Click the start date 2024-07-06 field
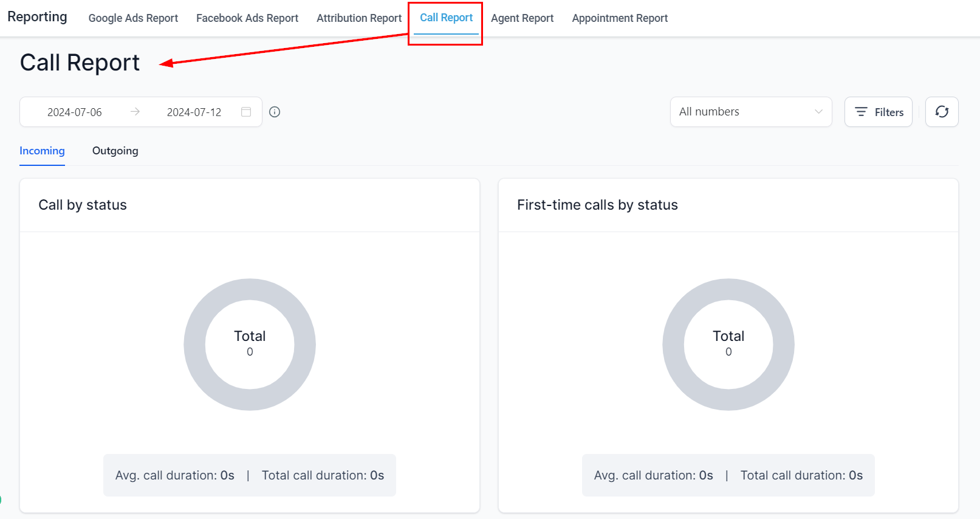 (75, 112)
